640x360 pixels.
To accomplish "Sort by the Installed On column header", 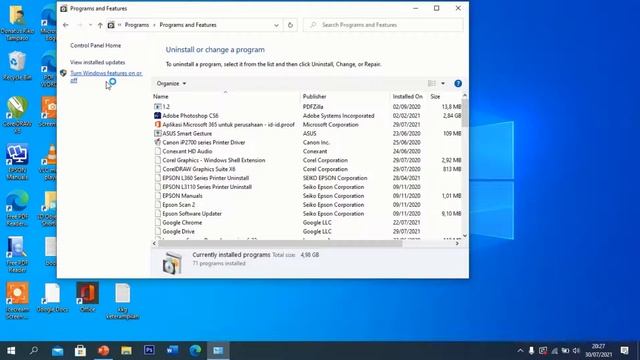I will [408, 96].
